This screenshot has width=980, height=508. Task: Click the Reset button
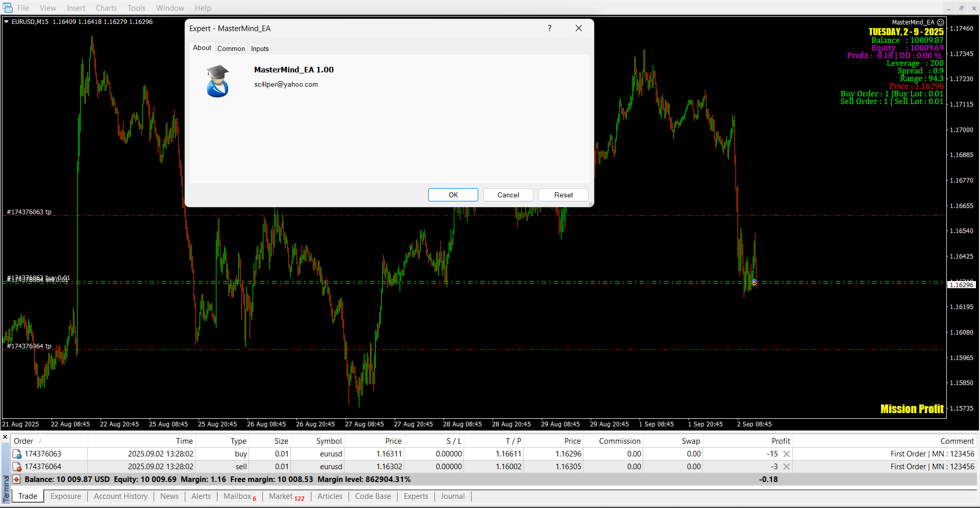[563, 195]
